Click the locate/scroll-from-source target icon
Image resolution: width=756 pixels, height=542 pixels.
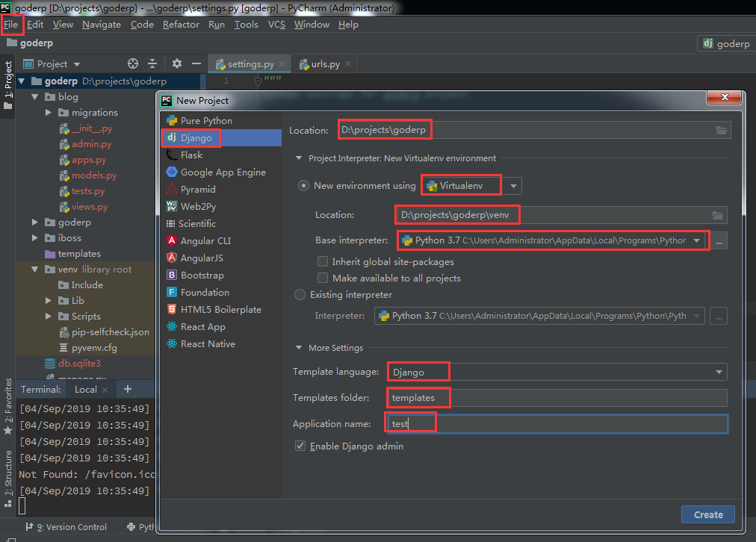[x=132, y=63]
